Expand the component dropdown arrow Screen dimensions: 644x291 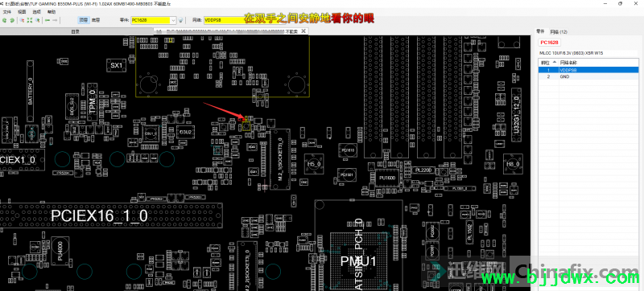(x=173, y=20)
